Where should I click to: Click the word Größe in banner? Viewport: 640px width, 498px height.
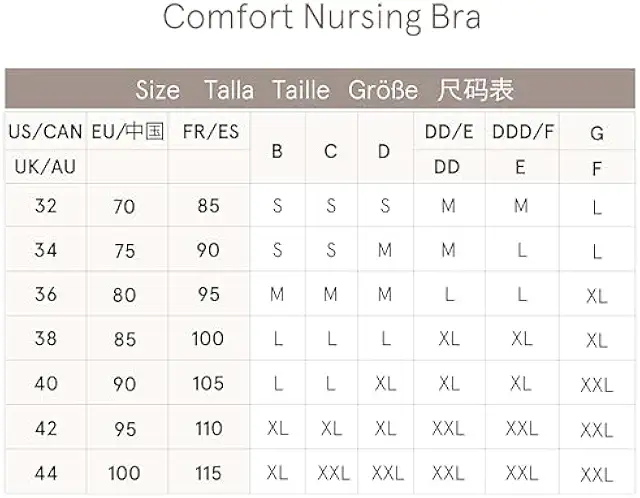click(383, 90)
